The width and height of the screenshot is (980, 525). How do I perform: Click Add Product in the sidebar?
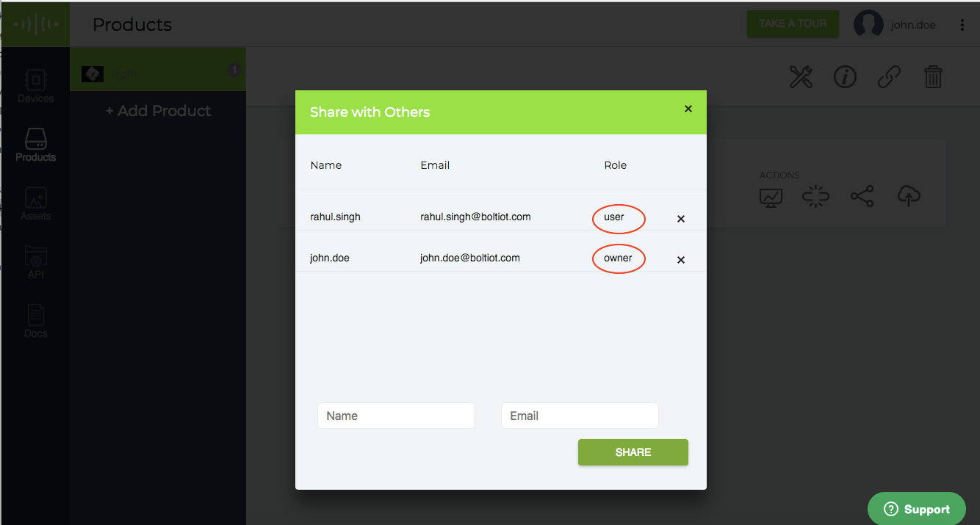point(157,111)
